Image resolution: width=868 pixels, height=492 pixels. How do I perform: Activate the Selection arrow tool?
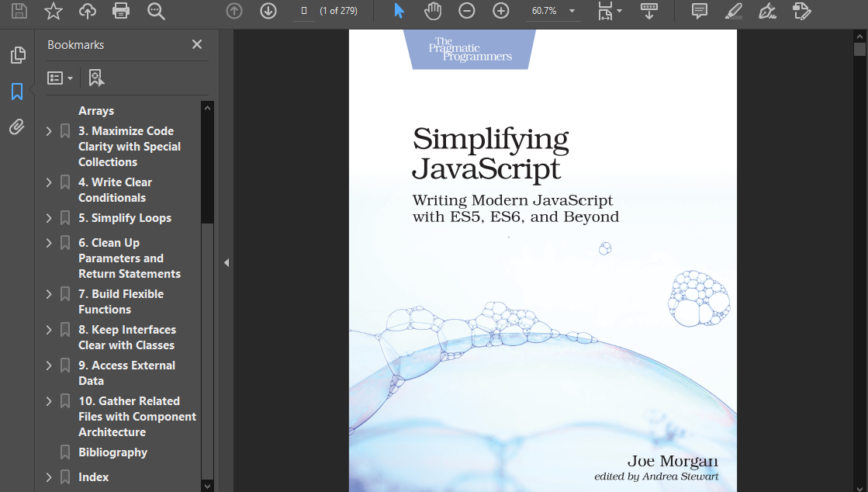399,11
